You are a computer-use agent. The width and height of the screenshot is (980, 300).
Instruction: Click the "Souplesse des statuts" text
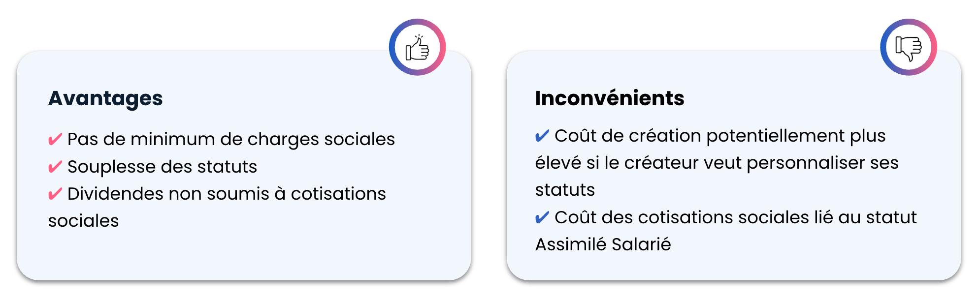coord(162,167)
